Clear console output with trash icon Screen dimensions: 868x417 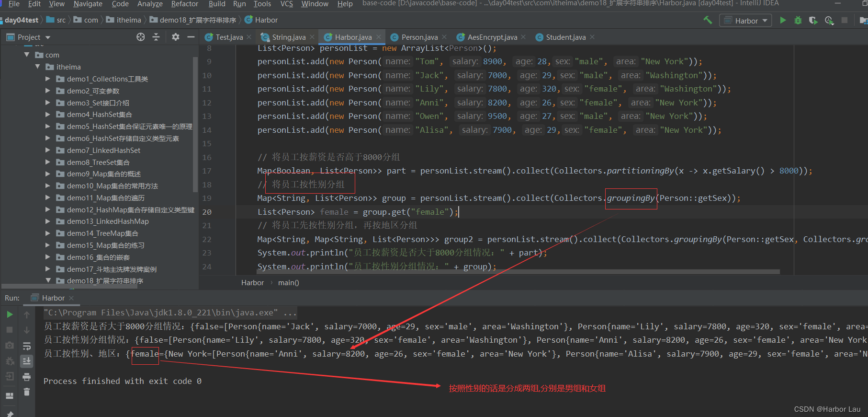(27, 392)
